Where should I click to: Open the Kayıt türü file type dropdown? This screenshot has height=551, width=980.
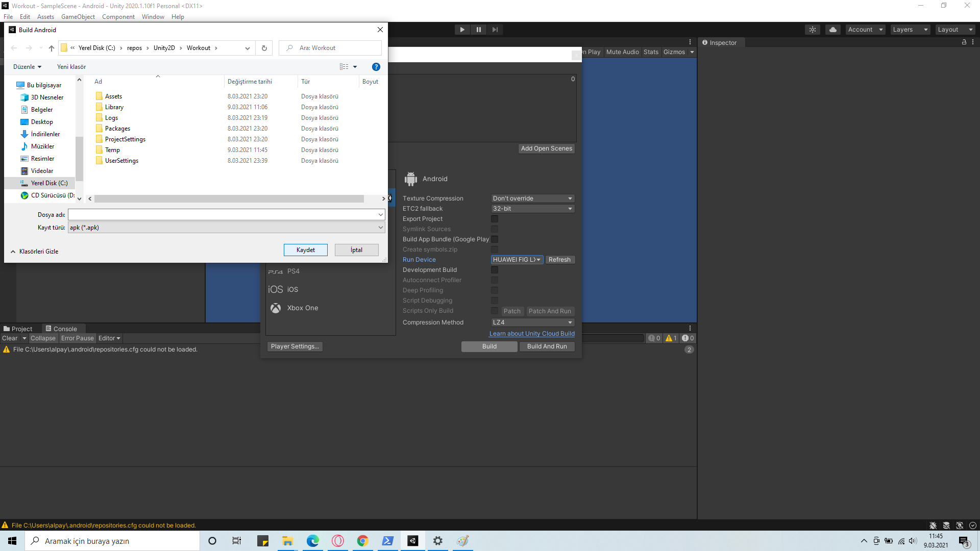(227, 228)
